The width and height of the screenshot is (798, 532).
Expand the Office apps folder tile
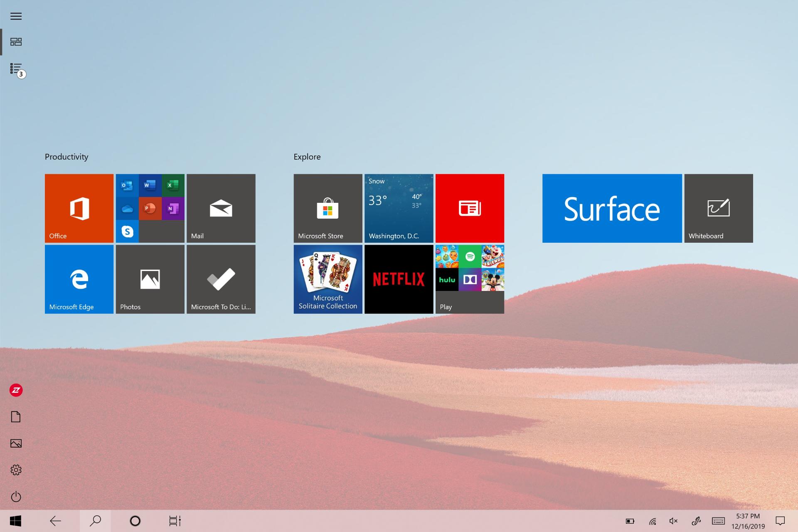150,208
